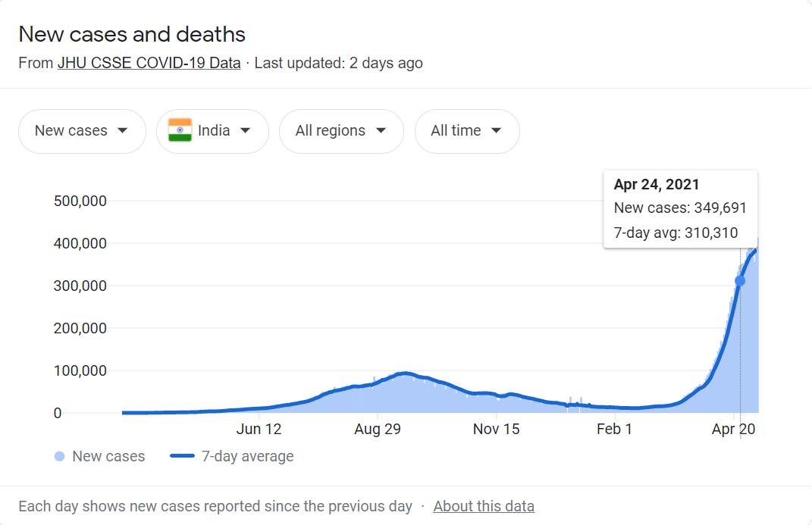812x525 pixels.
Task: Click the 7-day average legend line
Action: point(183,457)
